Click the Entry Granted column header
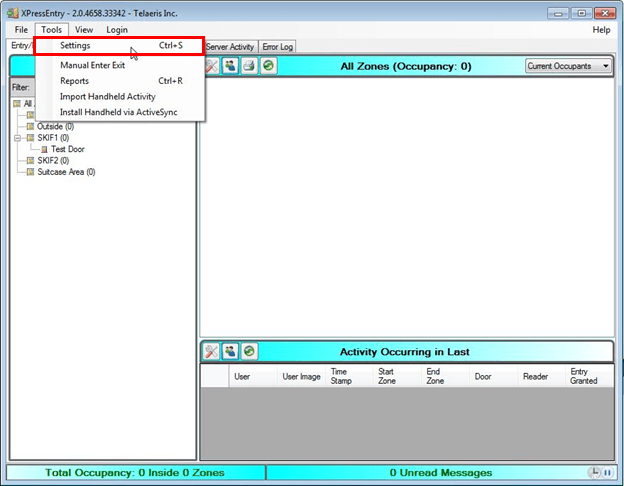Screen dimensions: 624x486 589,376
